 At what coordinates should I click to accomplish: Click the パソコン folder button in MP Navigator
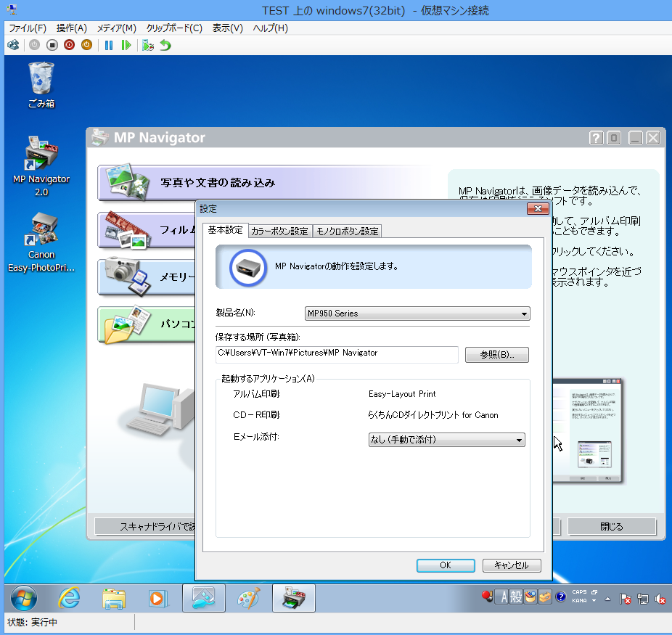(147, 324)
